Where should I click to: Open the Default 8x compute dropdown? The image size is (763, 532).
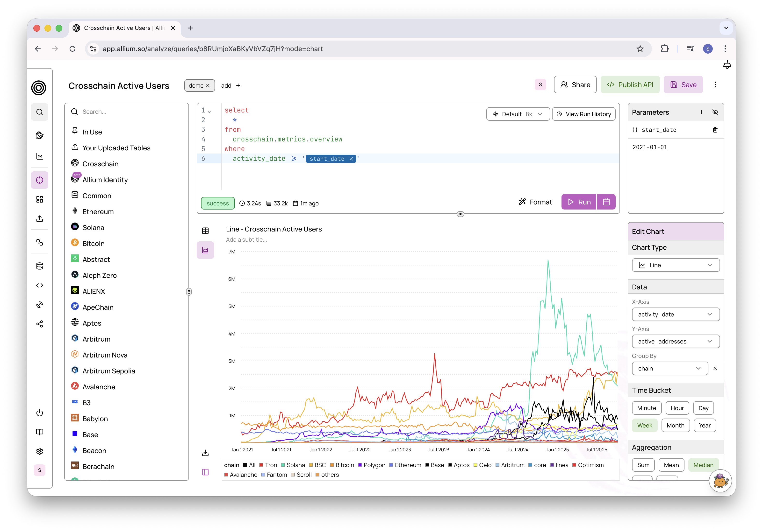[518, 114]
